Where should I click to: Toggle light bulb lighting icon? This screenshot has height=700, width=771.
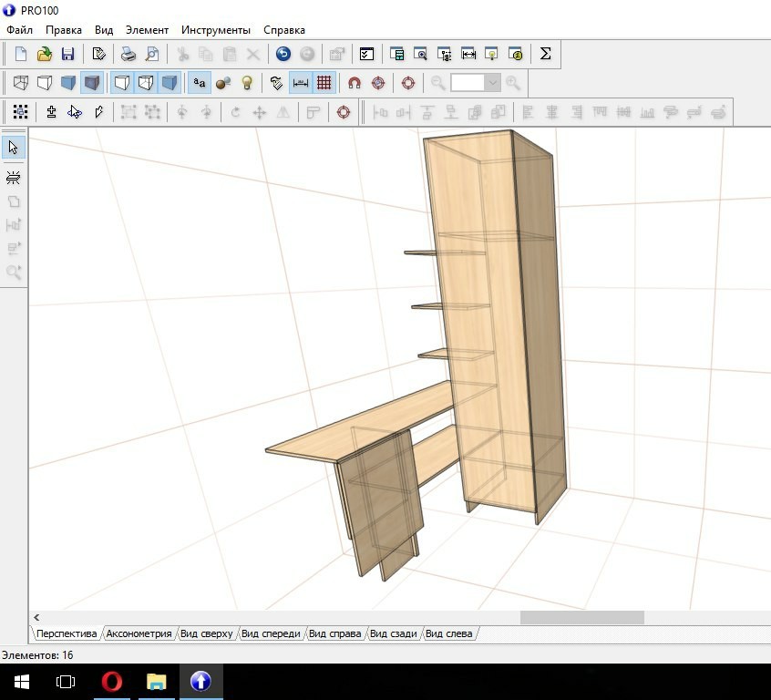tap(247, 83)
